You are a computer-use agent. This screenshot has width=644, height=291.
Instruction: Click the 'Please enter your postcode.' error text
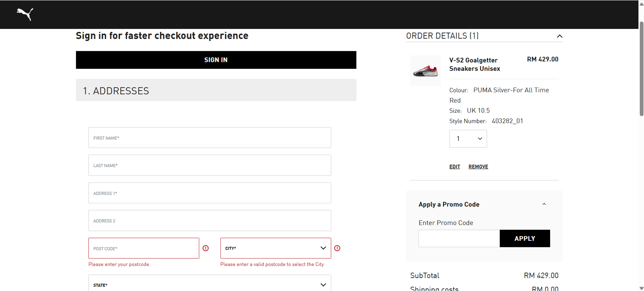(119, 264)
